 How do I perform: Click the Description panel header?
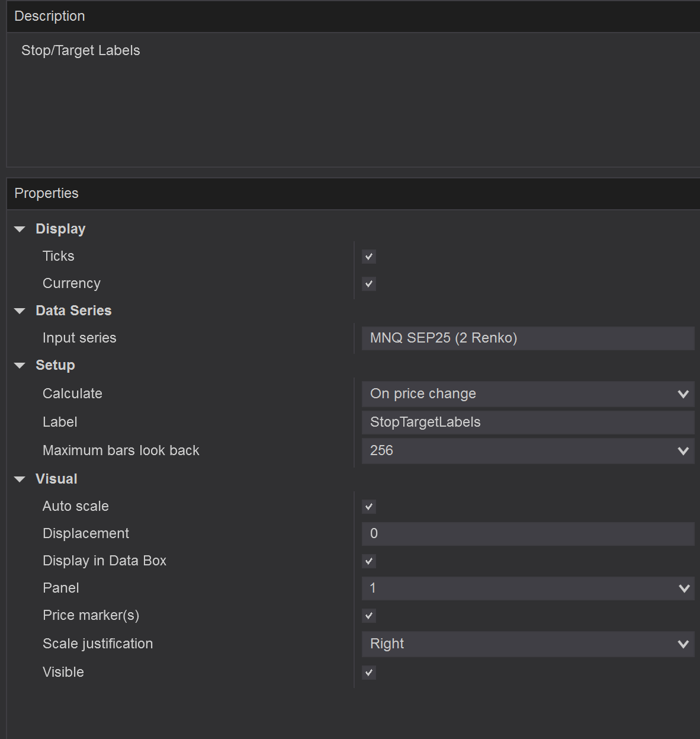click(x=50, y=17)
